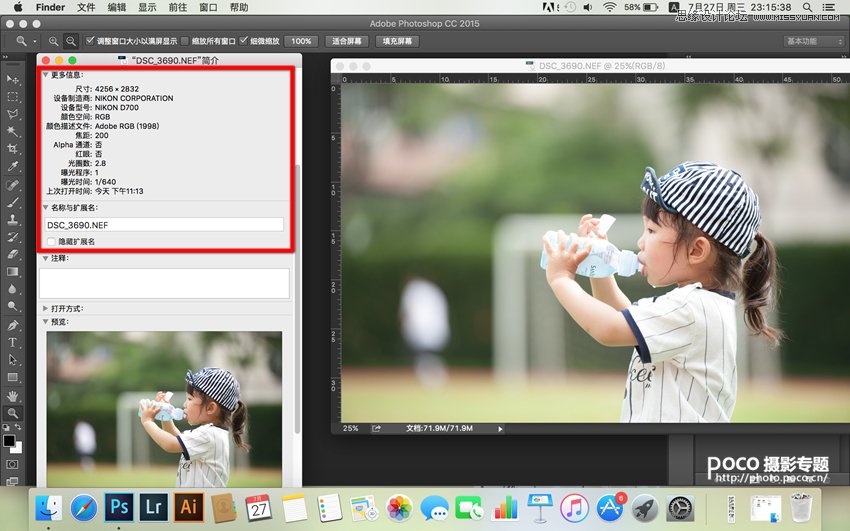
Task: Click Zoom Out mode in options bar
Action: (70, 41)
